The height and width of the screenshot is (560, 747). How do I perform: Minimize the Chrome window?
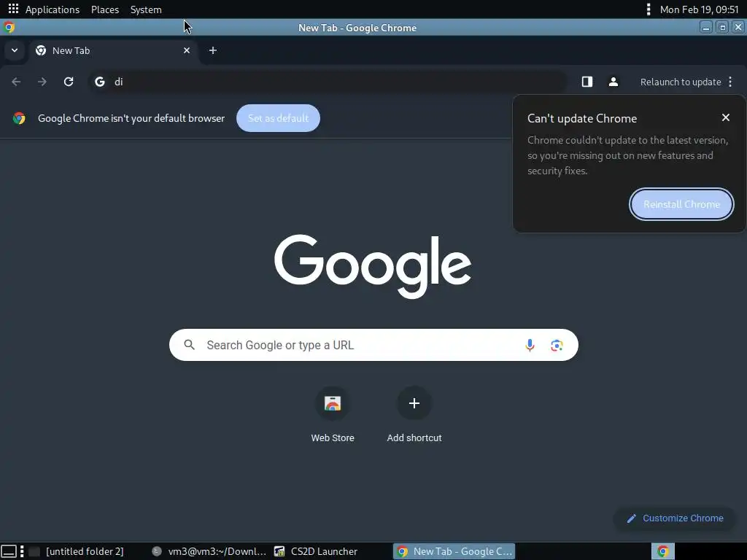(706, 28)
